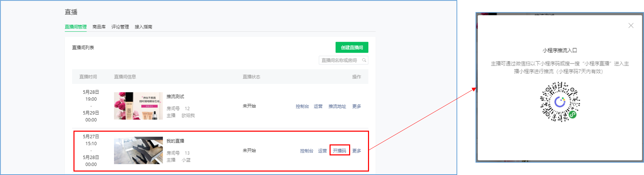This screenshot has width=644, height=175.
Task: Switch to the 商品库 tab
Action: (99, 27)
